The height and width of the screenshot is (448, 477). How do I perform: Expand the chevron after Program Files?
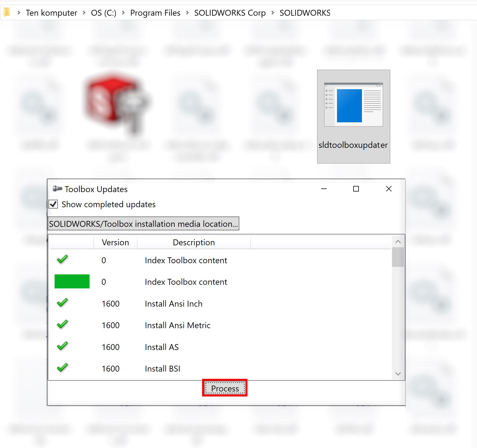187,13
